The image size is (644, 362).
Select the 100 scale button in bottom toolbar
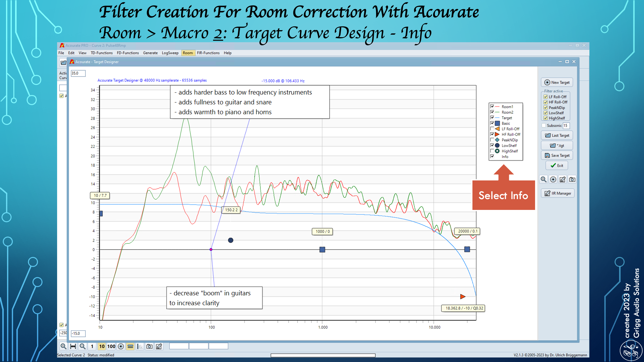coord(111,346)
